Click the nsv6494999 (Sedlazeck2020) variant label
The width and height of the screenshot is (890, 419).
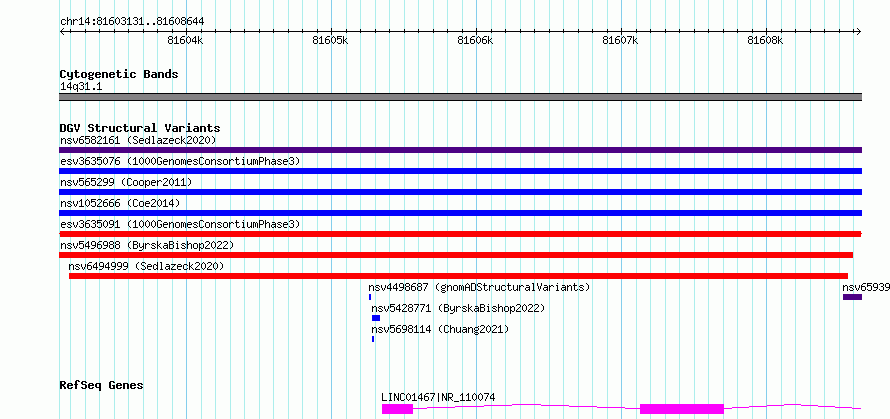coord(146,266)
